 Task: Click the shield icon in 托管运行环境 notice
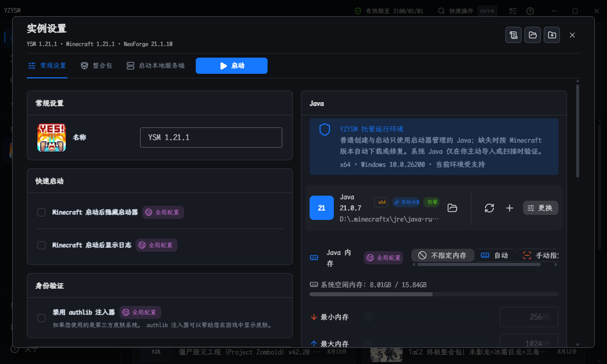coord(325,129)
